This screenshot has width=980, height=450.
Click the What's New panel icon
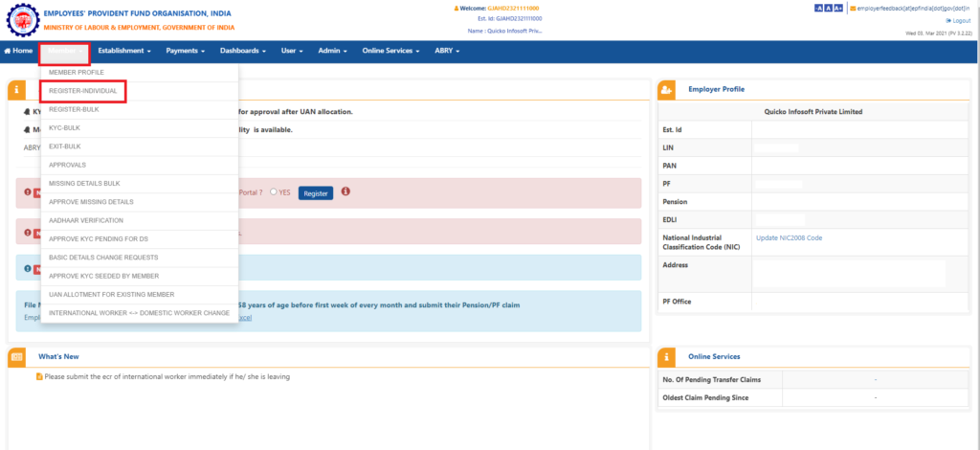[x=16, y=357]
